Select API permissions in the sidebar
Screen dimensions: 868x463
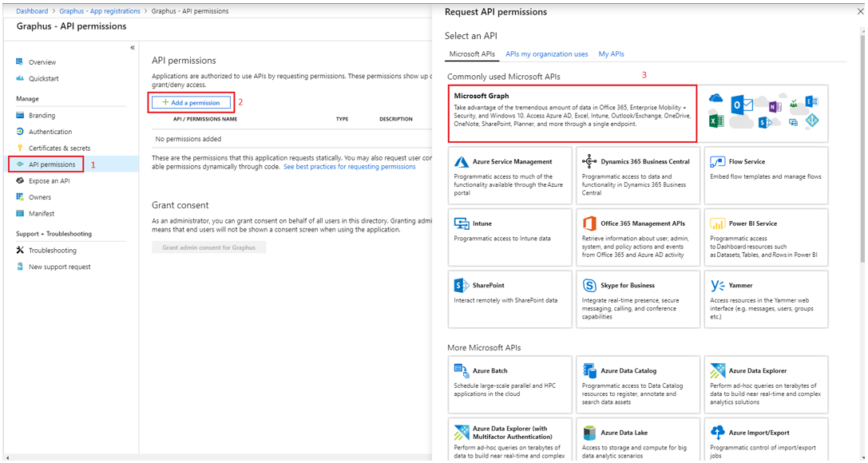[52, 164]
